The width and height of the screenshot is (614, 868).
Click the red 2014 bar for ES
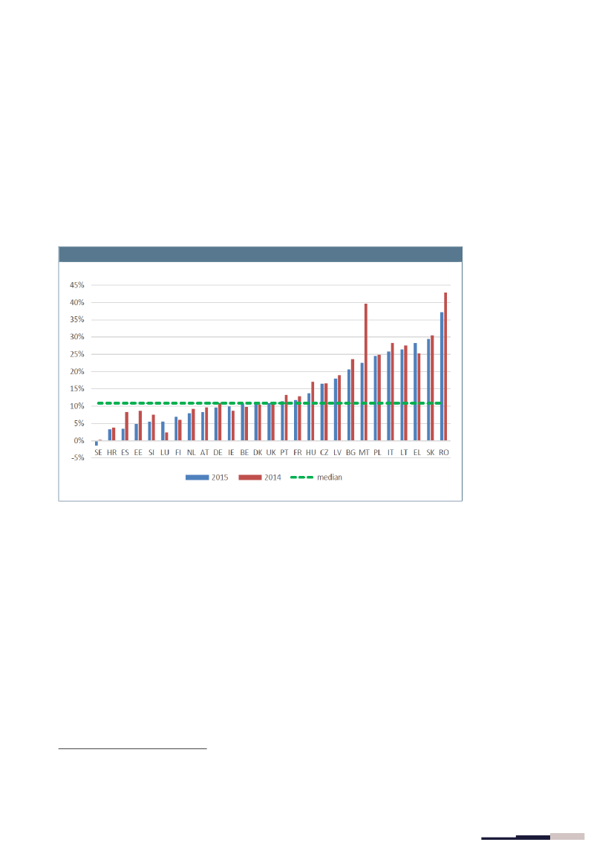coord(127,426)
